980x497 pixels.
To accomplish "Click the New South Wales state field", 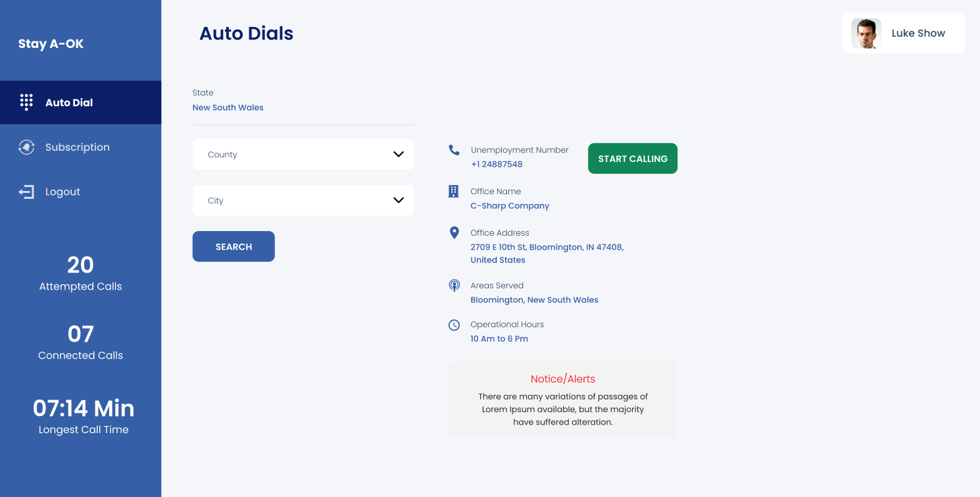I will coord(228,107).
